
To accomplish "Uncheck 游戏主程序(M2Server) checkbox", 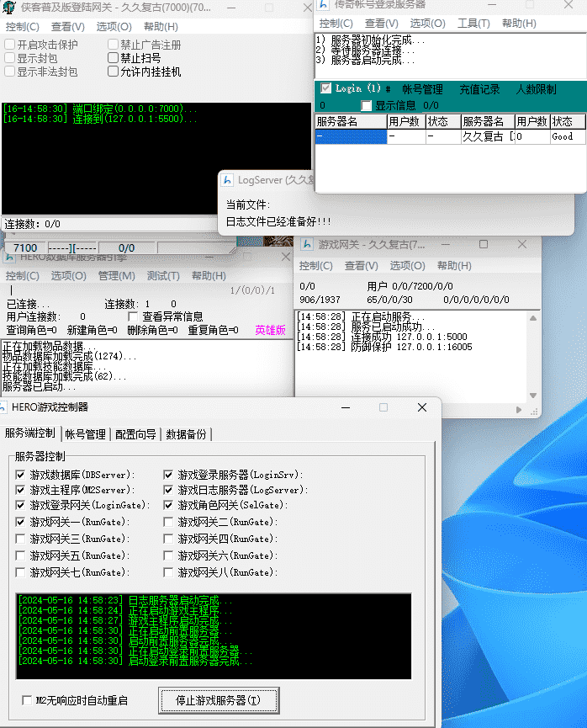I will coord(20,490).
